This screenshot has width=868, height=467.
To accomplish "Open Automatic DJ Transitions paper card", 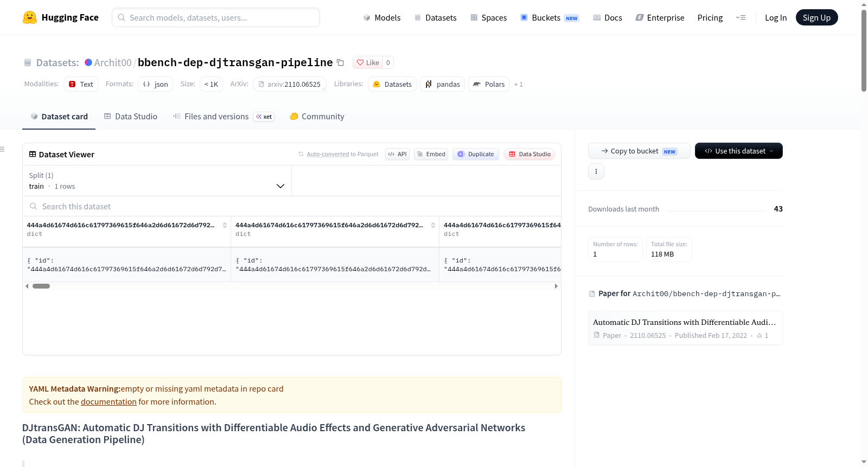I will tap(685, 328).
